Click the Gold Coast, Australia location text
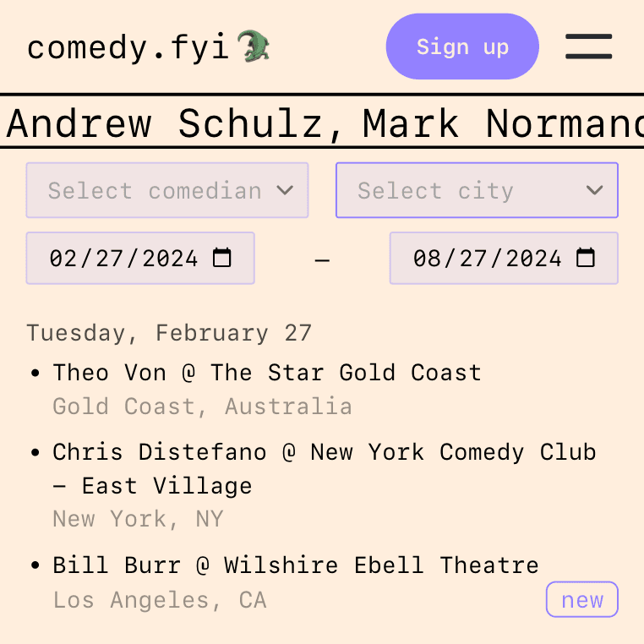 203,407
